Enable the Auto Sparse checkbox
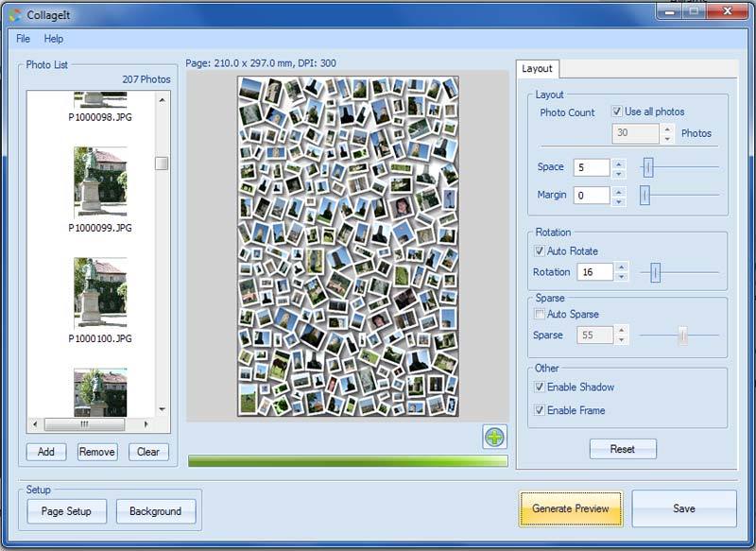Image resolution: width=756 pixels, height=551 pixels. pos(540,314)
